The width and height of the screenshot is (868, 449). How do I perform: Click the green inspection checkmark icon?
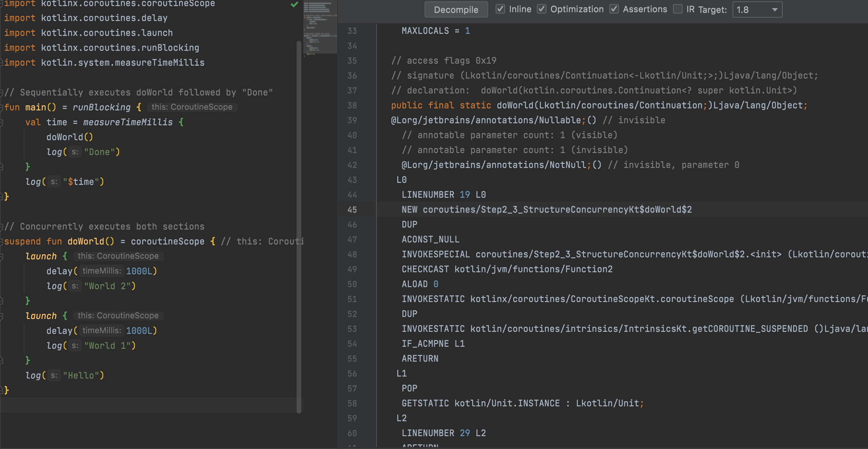[295, 4]
